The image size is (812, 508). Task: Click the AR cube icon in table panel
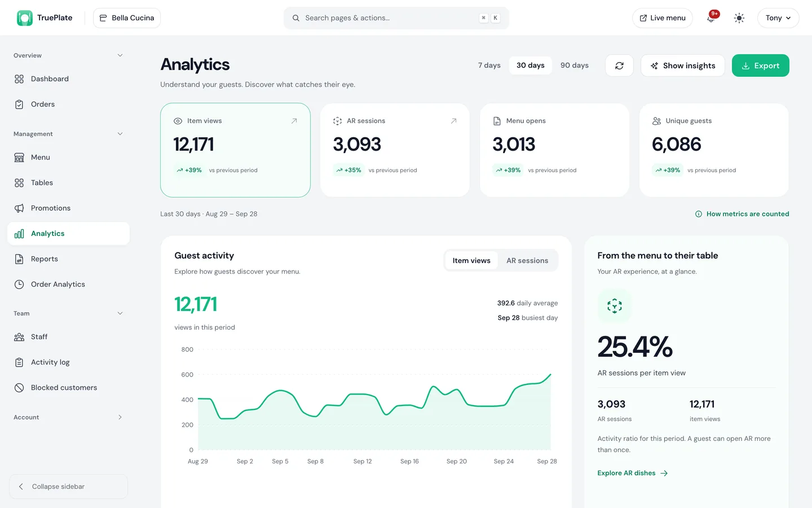pos(615,306)
